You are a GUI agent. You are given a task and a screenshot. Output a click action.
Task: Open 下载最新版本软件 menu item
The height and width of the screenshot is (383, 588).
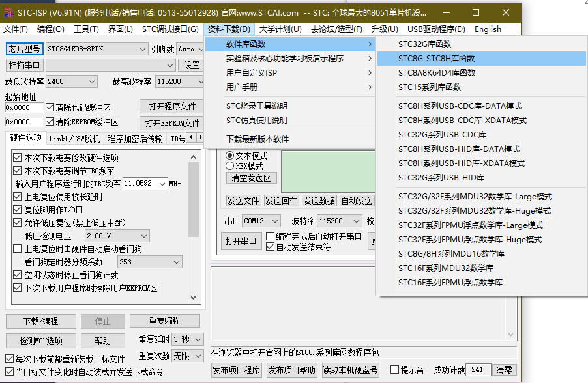(x=290, y=139)
